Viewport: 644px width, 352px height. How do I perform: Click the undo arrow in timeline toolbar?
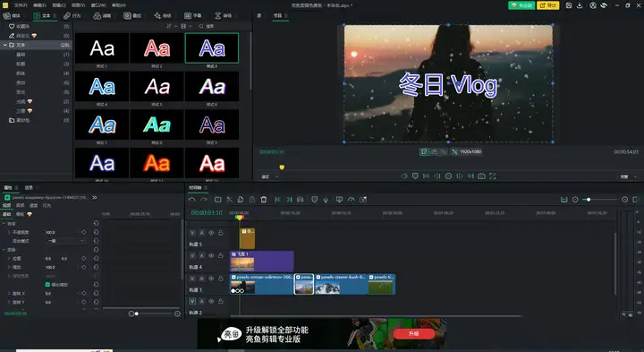191,200
